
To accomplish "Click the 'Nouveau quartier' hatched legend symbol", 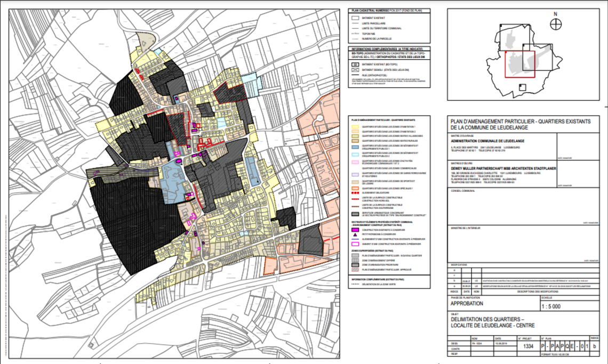I will [x=355, y=256].
